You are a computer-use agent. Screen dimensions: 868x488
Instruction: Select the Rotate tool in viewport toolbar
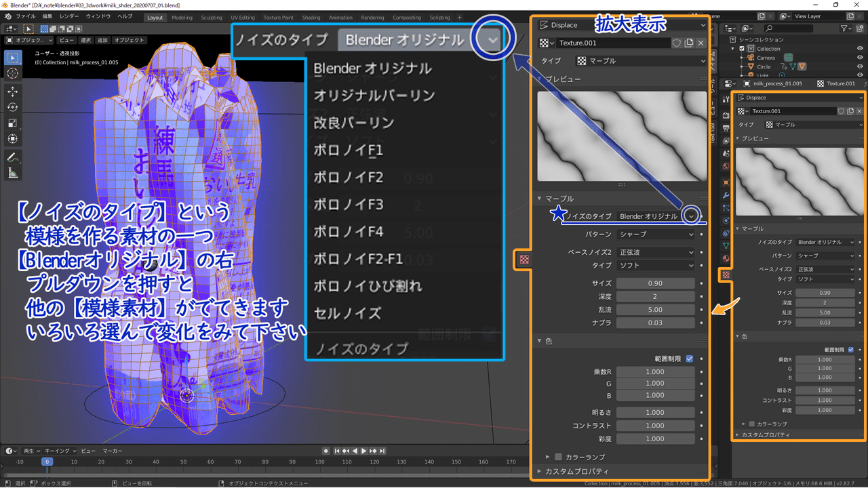13,107
